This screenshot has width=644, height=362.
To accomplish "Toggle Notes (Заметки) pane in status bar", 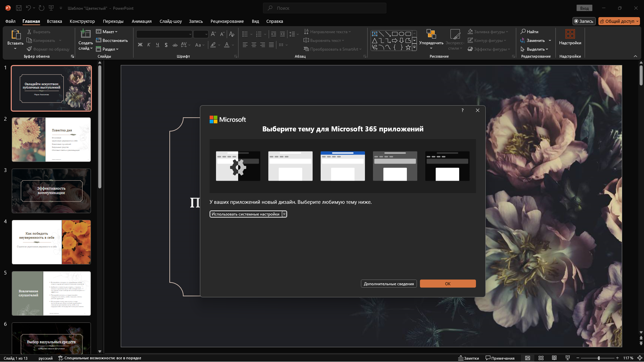I will pyautogui.click(x=469, y=358).
